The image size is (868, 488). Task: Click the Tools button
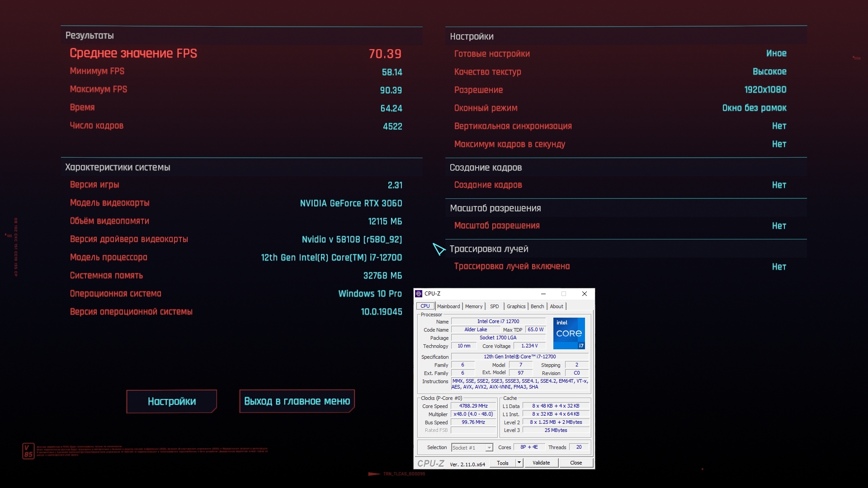tap(502, 463)
